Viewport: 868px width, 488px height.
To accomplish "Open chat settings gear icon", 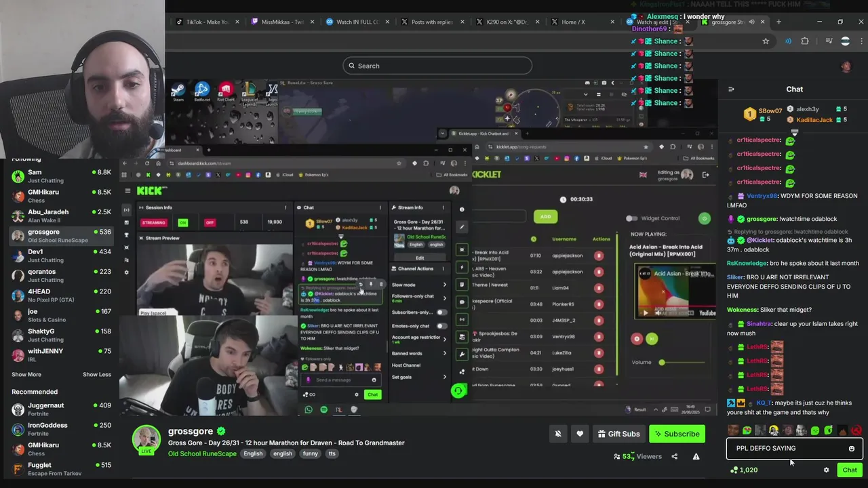I will (x=826, y=470).
